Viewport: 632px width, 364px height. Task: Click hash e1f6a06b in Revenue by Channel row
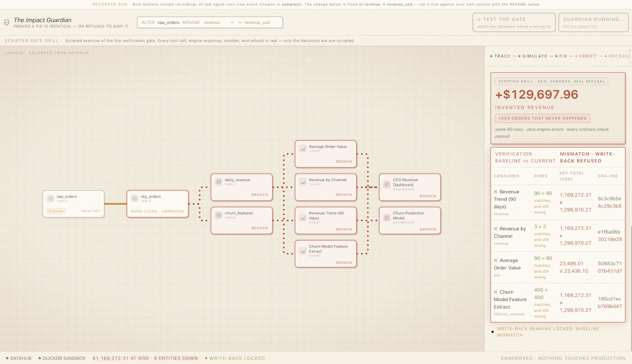pos(609,232)
